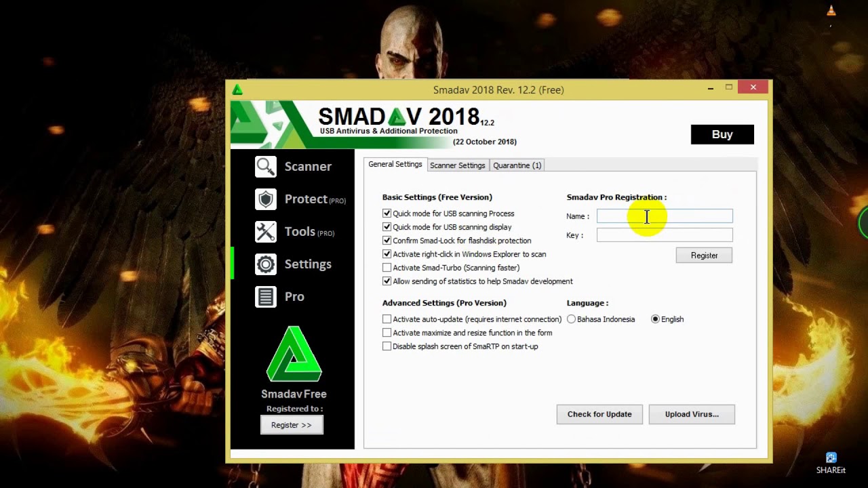Click the Name registration field
Screen dimensions: 868x488
pyautogui.click(x=665, y=216)
